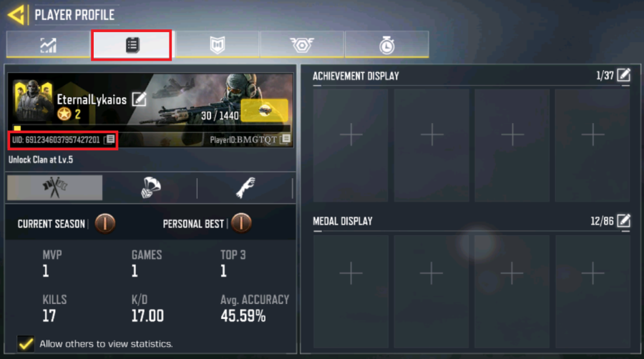Click the Personal Best rank badge

pos(241,223)
